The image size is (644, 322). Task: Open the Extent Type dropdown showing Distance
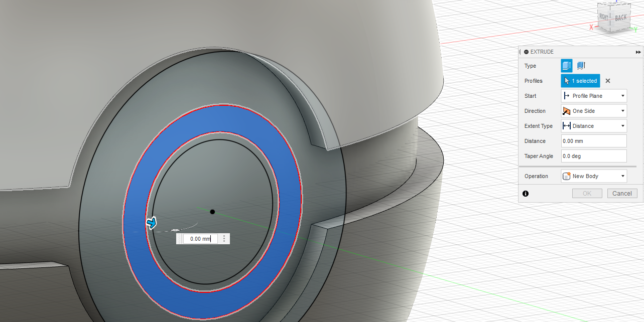click(x=594, y=126)
